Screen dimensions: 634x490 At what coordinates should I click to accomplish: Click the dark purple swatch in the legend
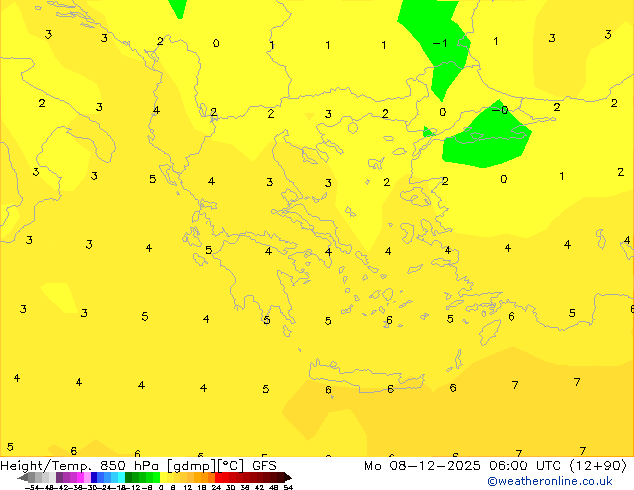point(59,477)
